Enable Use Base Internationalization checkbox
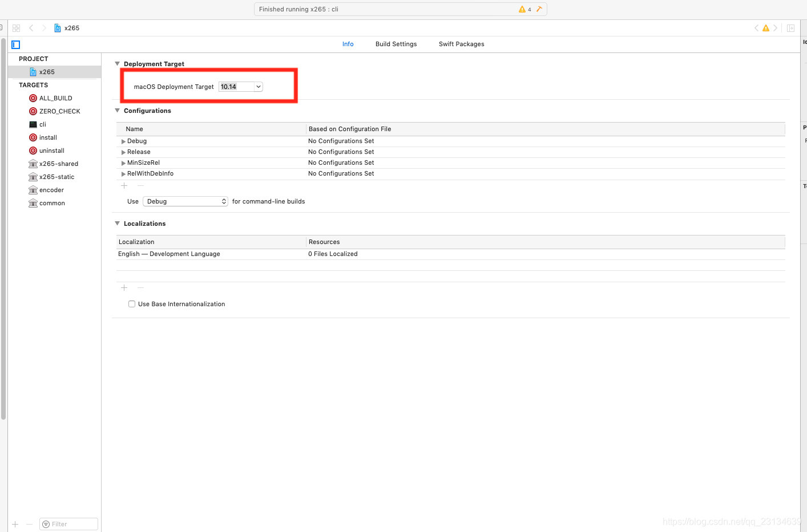This screenshot has height=532, width=807. [132, 304]
